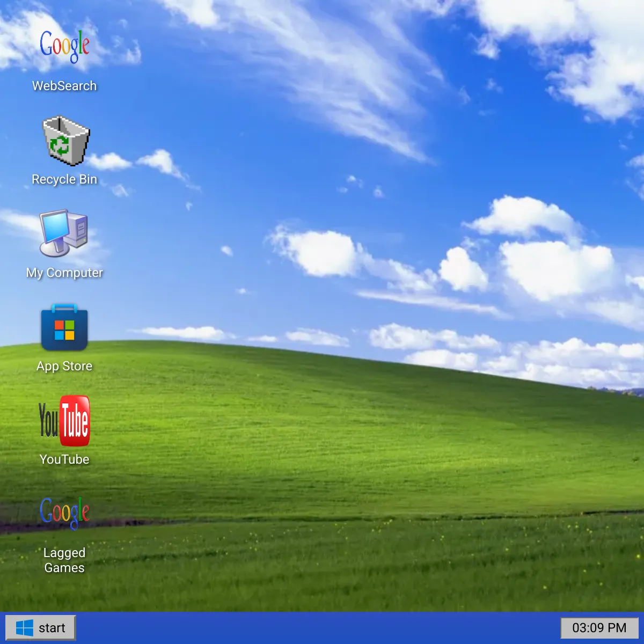644x644 pixels.
Task: Launch the Google logo above Lagged Games
Action: click(64, 513)
